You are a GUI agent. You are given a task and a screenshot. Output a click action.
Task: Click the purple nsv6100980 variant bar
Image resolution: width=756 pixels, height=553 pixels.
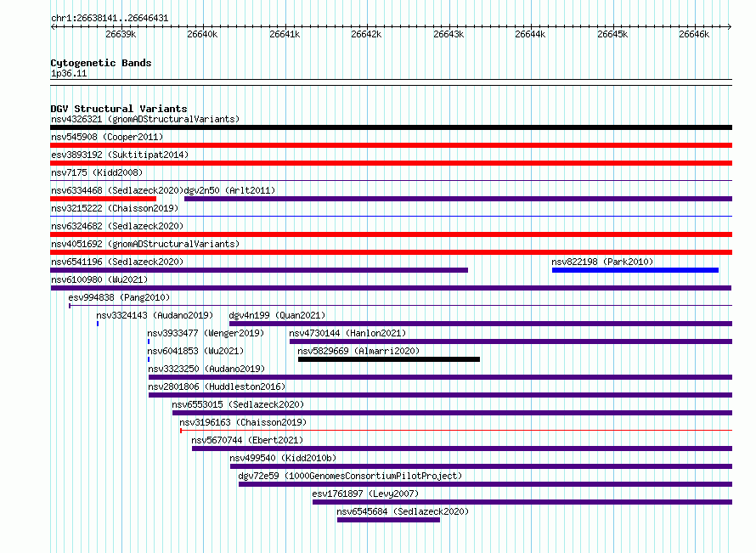point(391,288)
